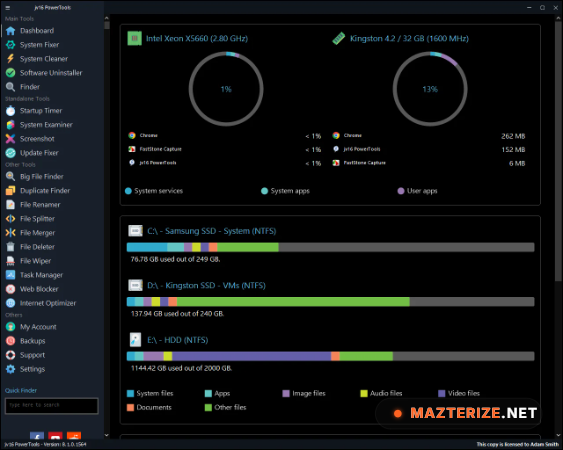Open the hamburger menu icon
This screenshot has height=450, width=563.
tap(8, 8)
